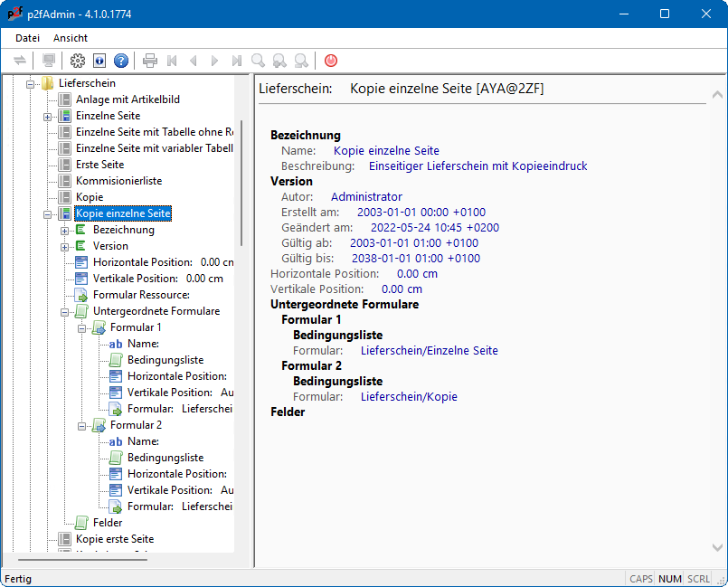Viewport: 728px width, 587px height.
Task: Collapse the Lieferschein tree node
Action: pyautogui.click(x=30, y=83)
